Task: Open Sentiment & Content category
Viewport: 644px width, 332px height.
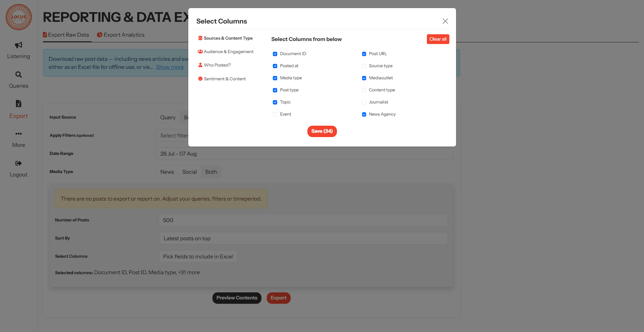Action: 225,79
